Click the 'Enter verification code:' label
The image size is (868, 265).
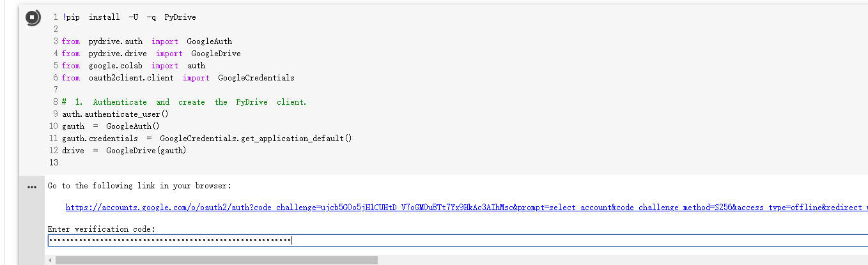[x=102, y=229]
